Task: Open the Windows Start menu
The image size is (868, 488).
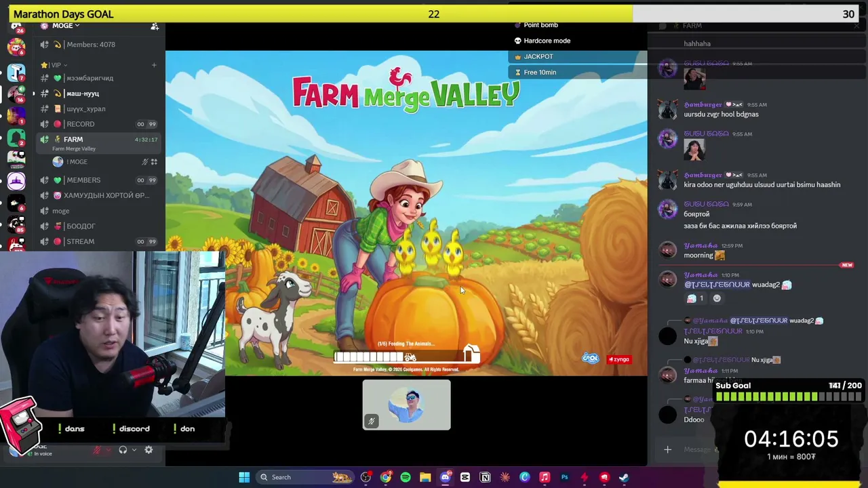Action: coord(244,477)
